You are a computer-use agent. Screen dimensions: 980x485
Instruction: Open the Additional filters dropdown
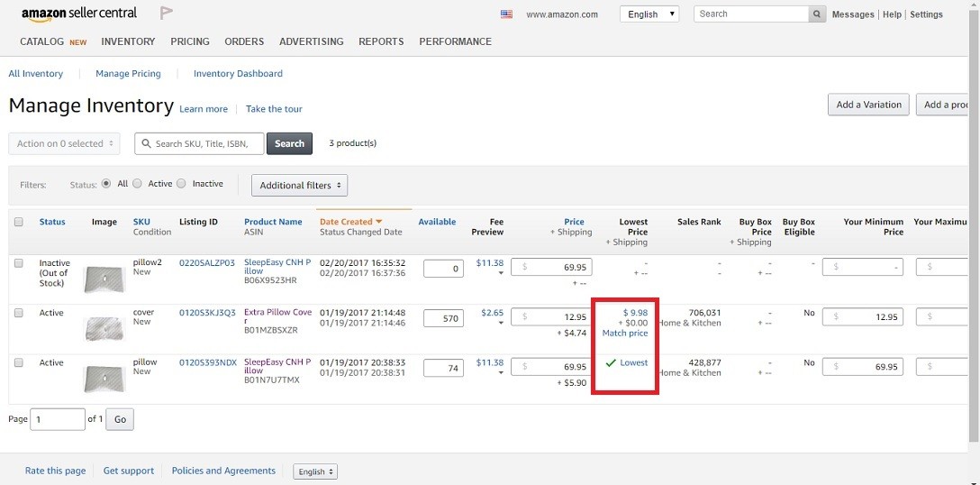[299, 186]
